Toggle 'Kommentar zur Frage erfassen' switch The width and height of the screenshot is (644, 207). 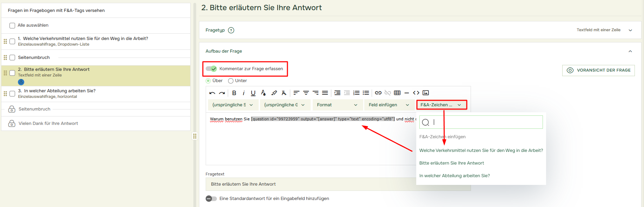click(211, 69)
